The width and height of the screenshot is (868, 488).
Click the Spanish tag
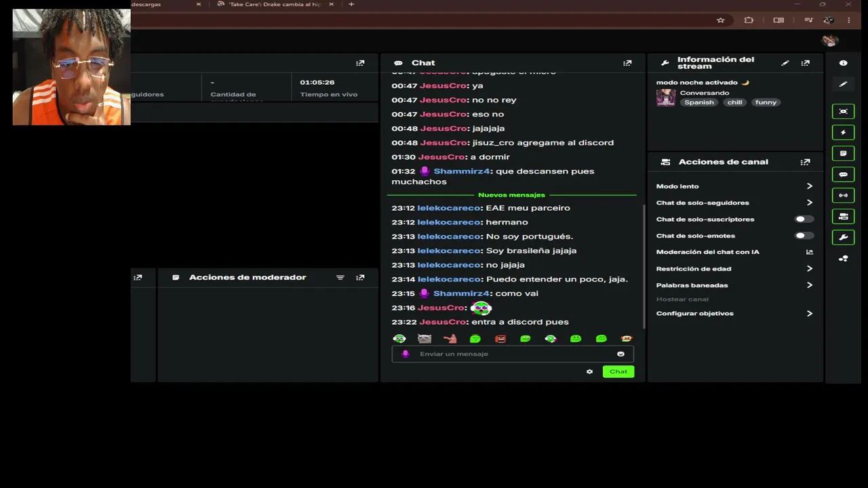[x=699, y=102]
